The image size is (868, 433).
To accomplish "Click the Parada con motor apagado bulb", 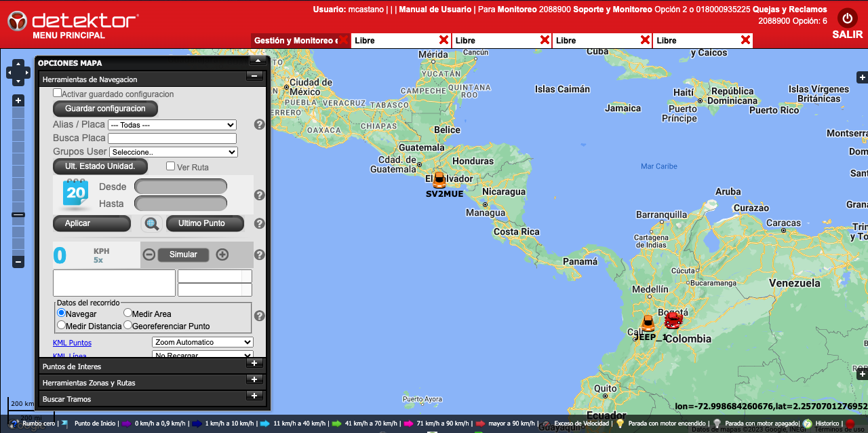I will click(x=717, y=423).
